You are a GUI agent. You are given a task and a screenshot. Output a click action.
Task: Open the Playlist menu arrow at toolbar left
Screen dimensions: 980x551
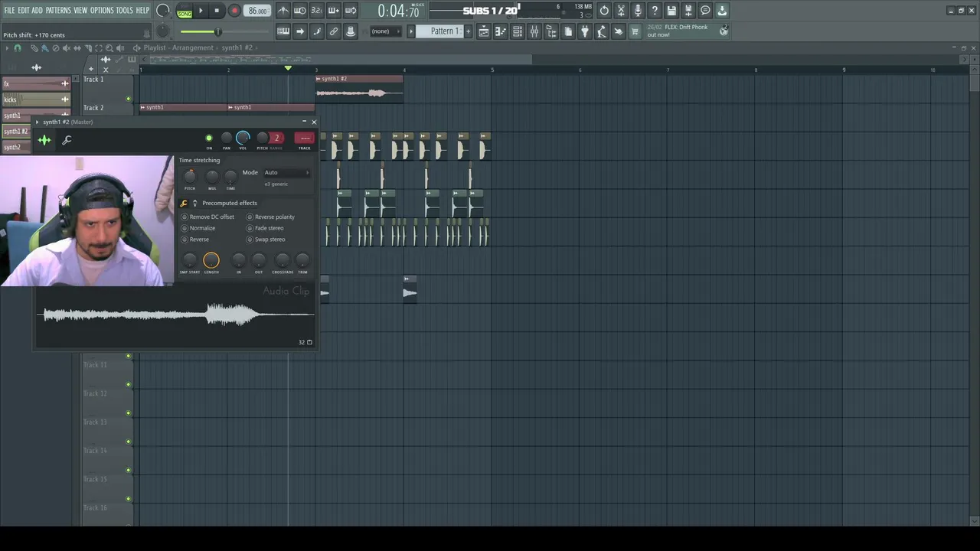7,47
